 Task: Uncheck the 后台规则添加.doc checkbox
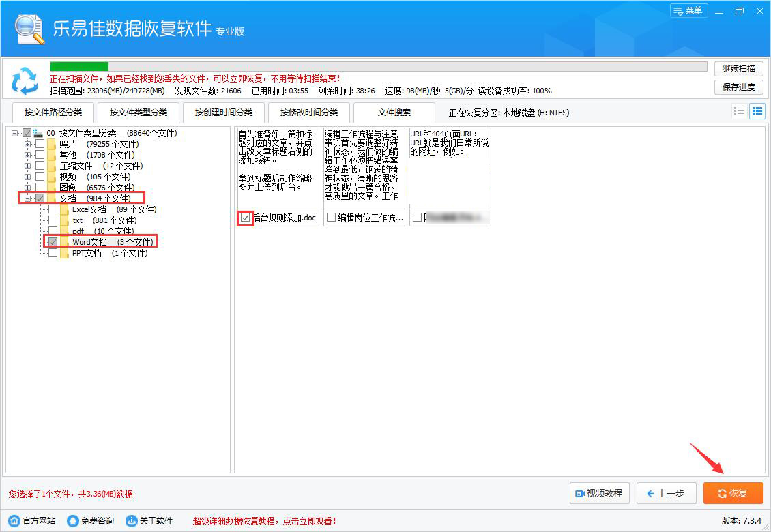(x=246, y=218)
